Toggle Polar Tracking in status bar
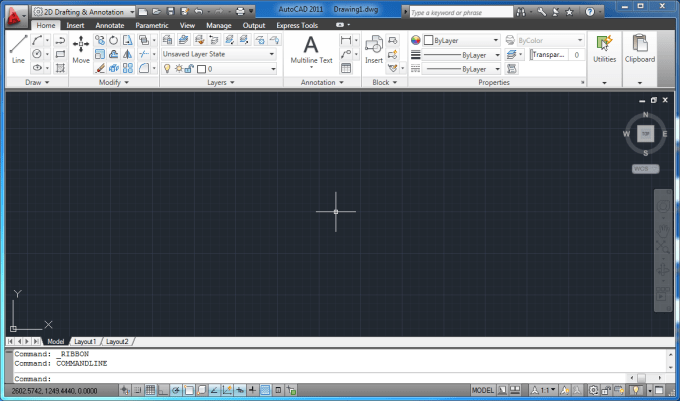This screenshot has width=680, height=401. click(x=176, y=390)
